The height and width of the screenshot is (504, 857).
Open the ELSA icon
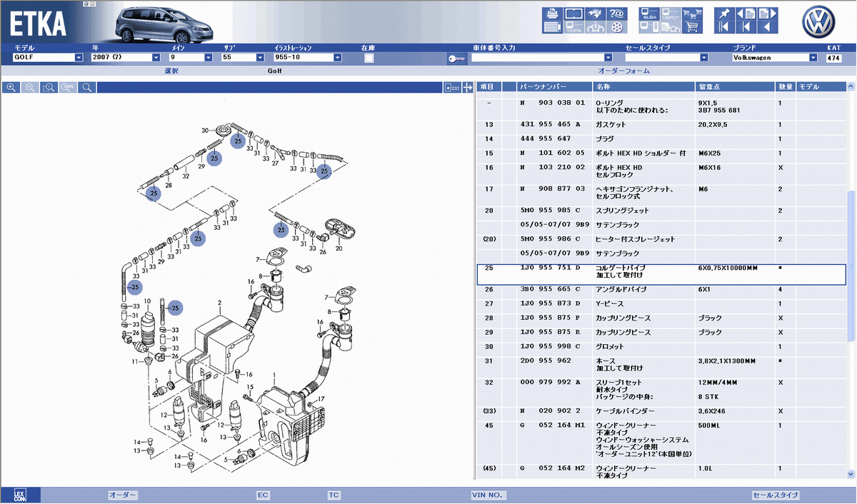(649, 13)
